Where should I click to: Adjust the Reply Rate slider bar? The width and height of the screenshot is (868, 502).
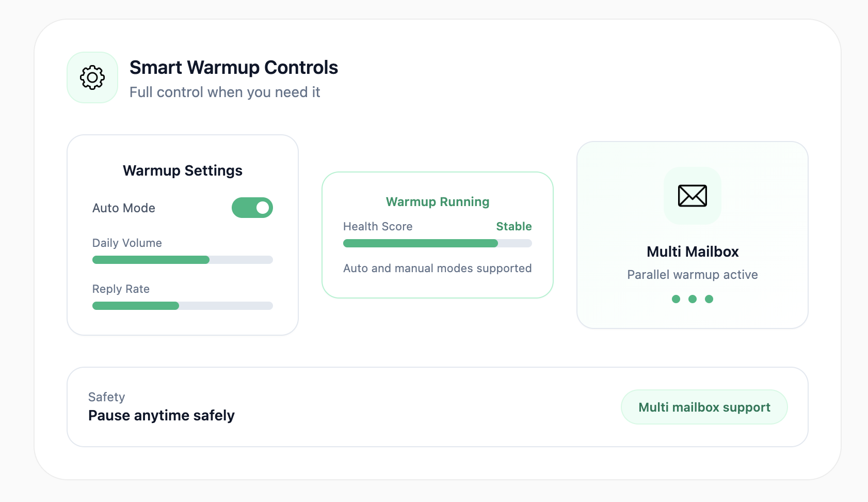click(182, 306)
